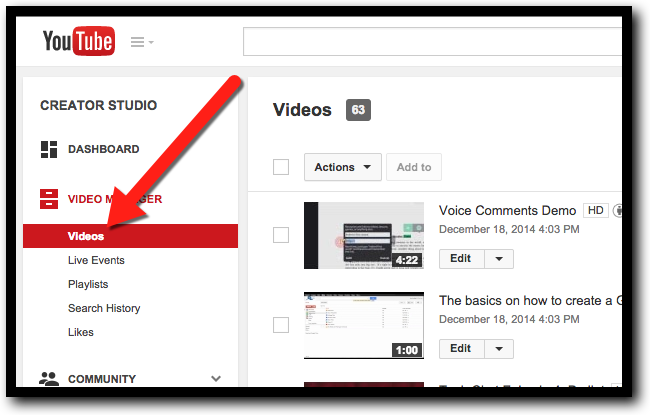Click the HD badge on Voice Comments Demo
The height and width of the screenshot is (415, 650).
pyautogui.click(x=596, y=211)
